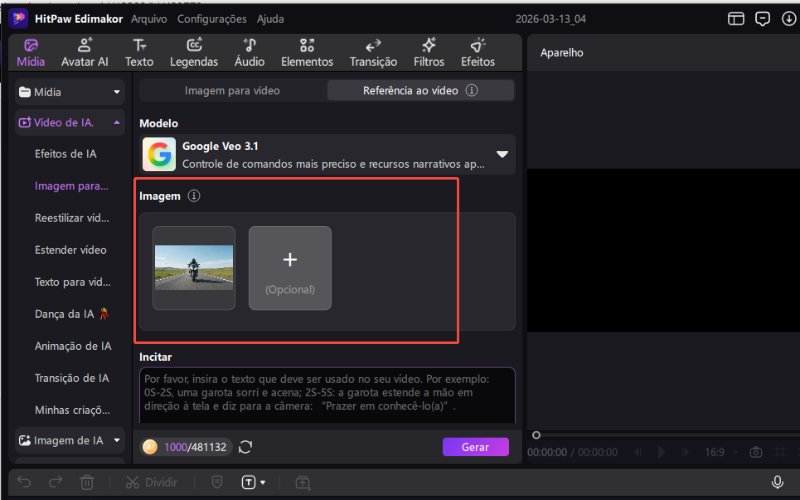The image size is (800, 500).
Task: Open the Ajuda menu
Action: coord(270,19)
